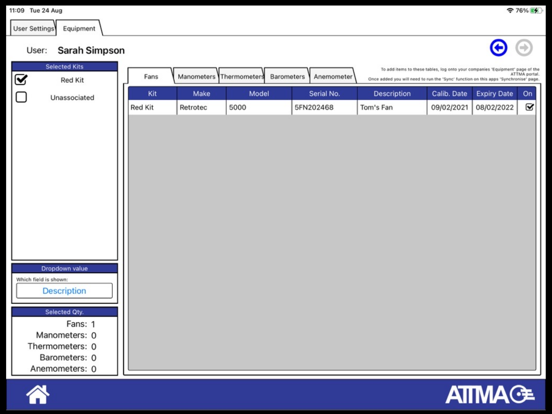Uncheck the Red Kit checkbox
The image size is (552, 414).
coord(21,80)
